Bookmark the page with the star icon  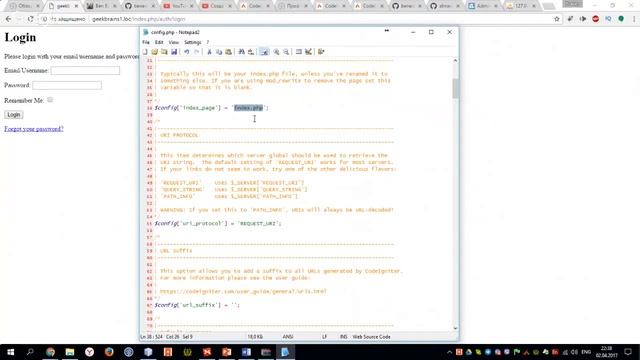point(557,19)
